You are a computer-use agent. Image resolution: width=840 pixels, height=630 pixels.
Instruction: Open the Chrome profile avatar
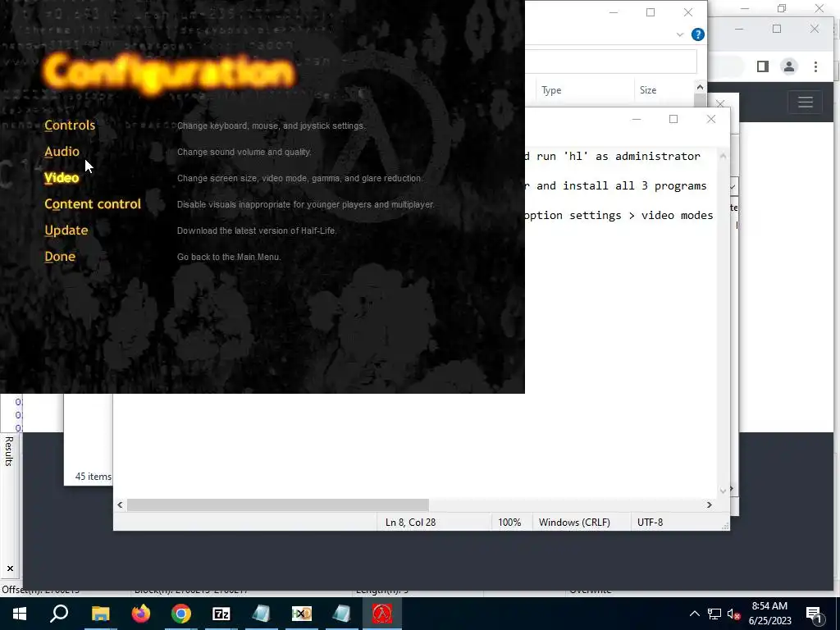pos(788,66)
